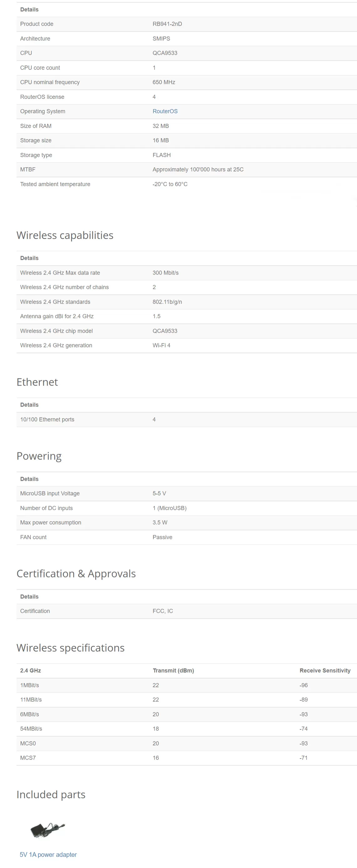Image resolution: width=357 pixels, height=868 pixels.
Task: Click the 'Included parts' section heading
Action: click(51, 794)
